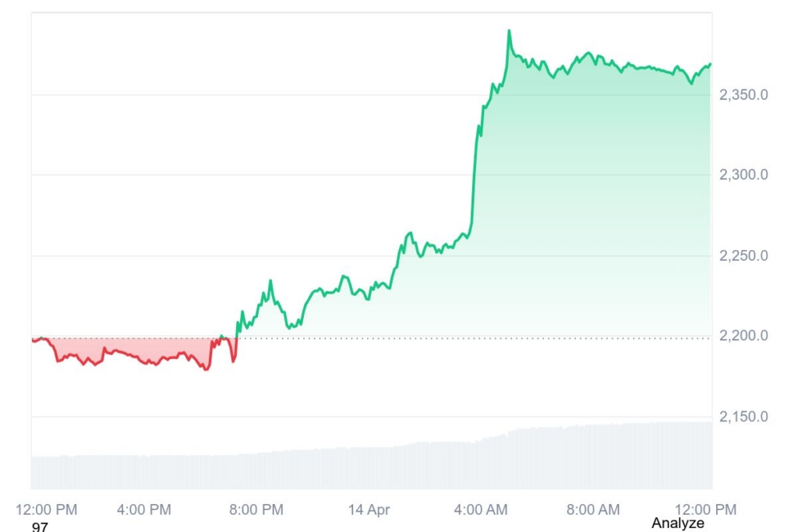
Task: Click the 2,300.0 price axis label
Action: pyautogui.click(x=743, y=174)
